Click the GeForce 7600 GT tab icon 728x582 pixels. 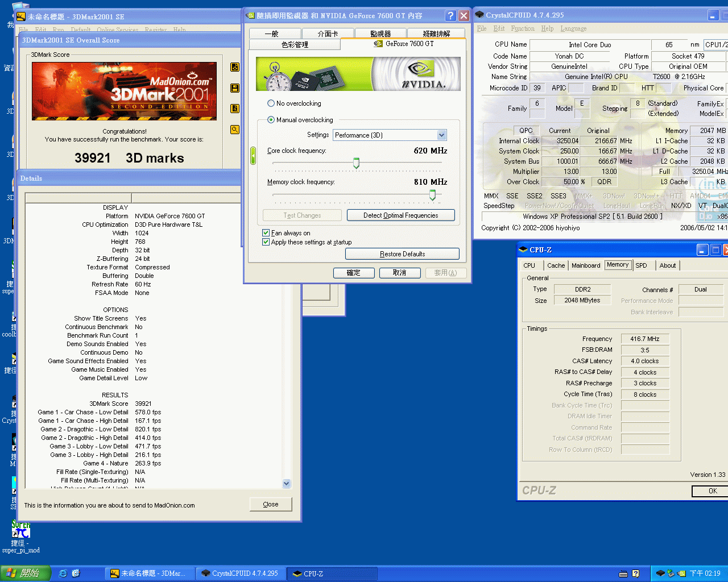(378, 44)
